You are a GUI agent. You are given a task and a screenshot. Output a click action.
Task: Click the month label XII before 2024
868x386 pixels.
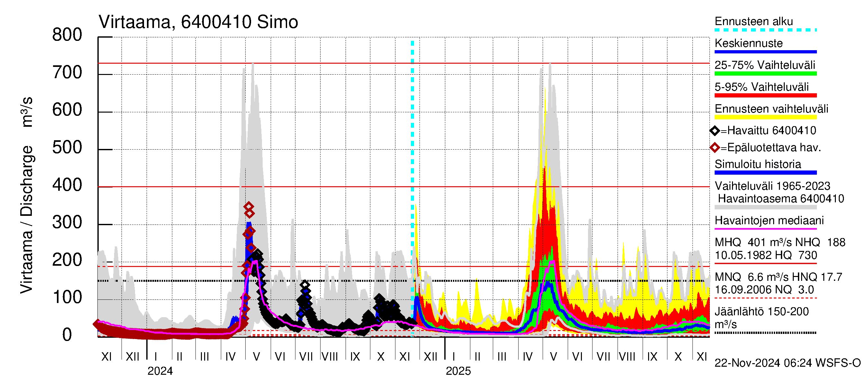(132, 357)
